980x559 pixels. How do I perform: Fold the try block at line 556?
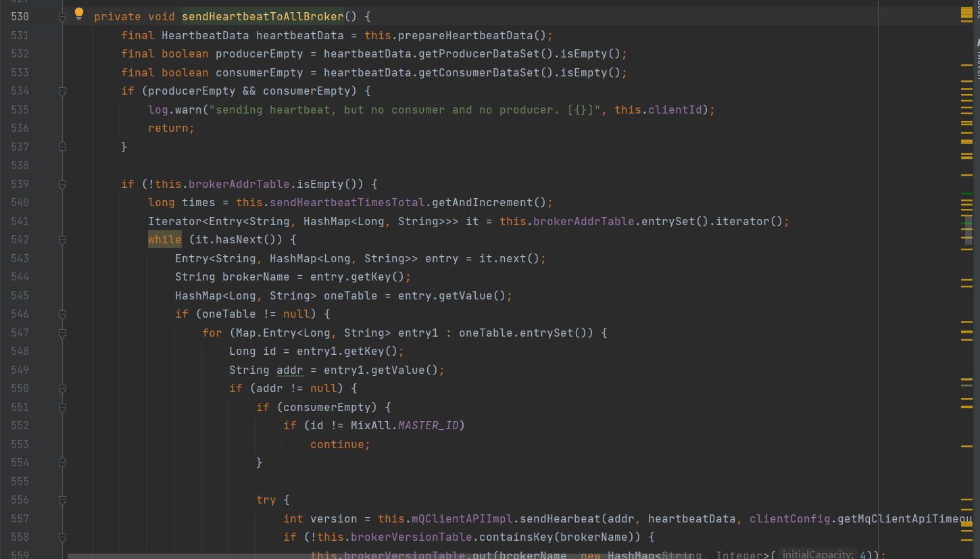[x=62, y=500]
